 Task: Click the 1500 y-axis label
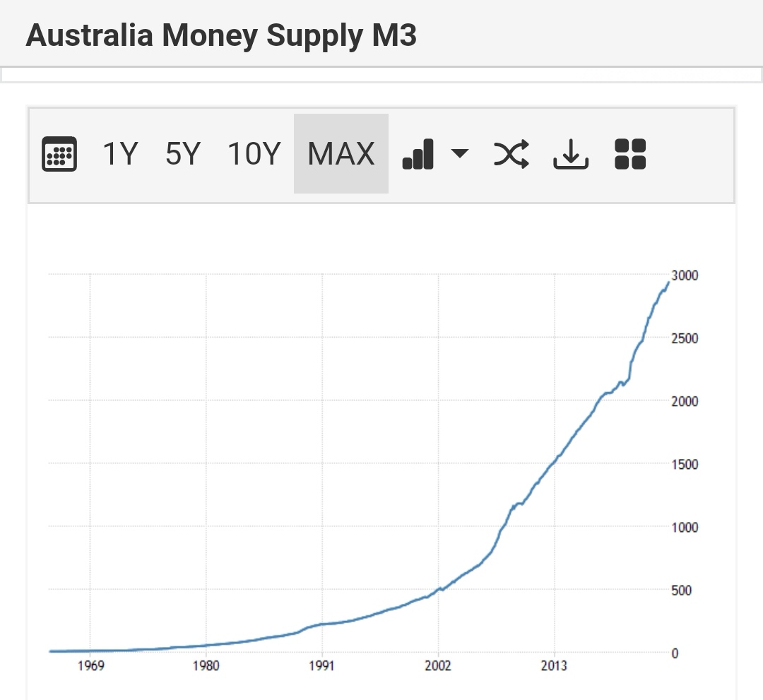685,465
